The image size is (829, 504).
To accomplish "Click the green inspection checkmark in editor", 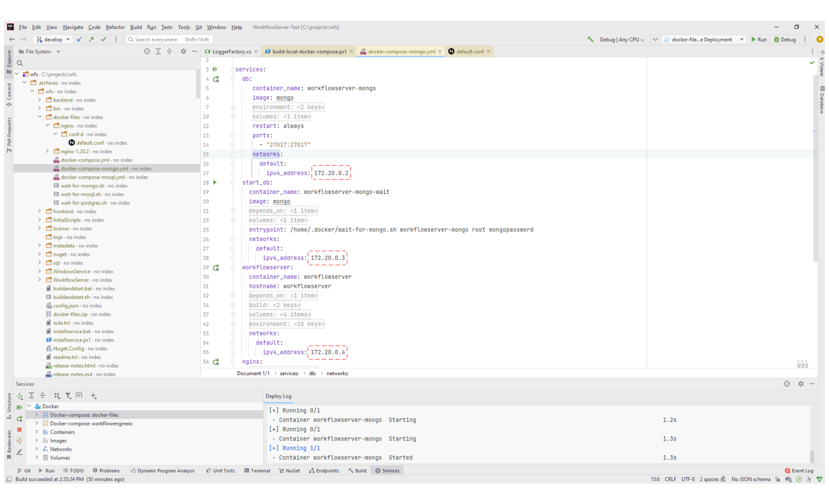I will coord(812,63).
